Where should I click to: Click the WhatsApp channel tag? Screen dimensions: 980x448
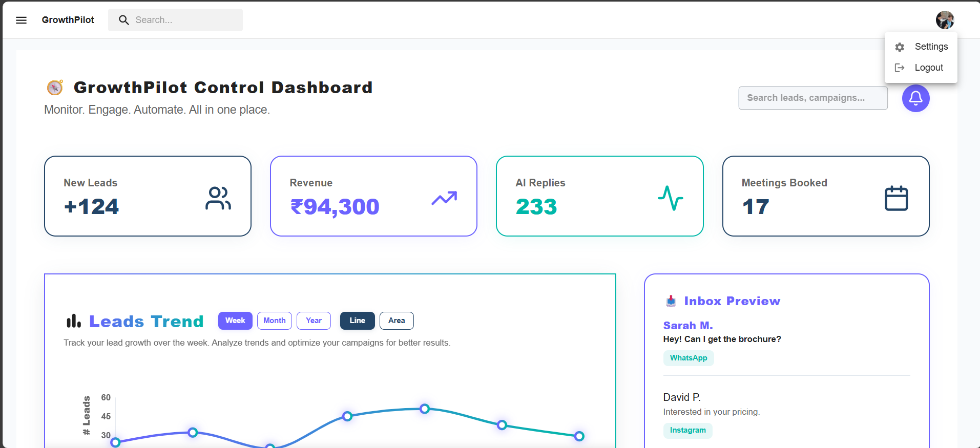pos(689,358)
